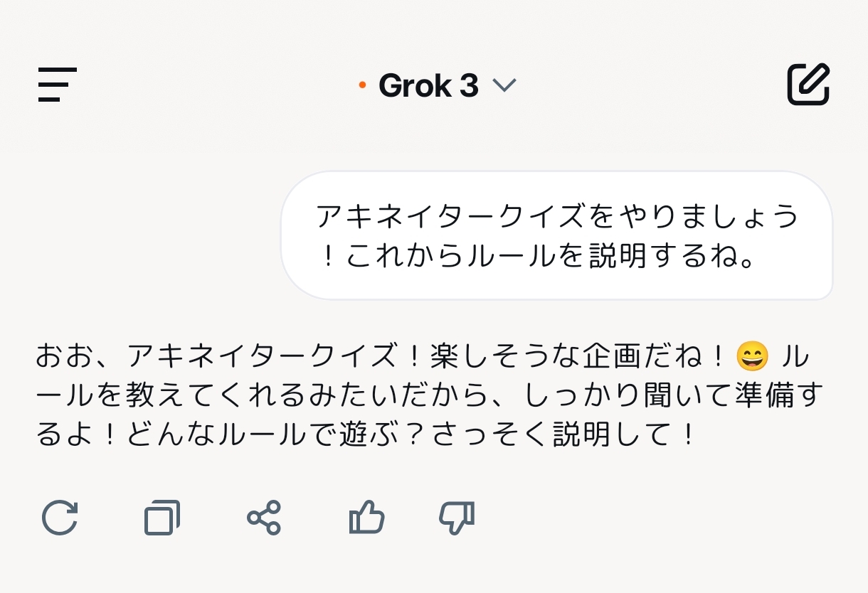This screenshot has width=868, height=593.
Task: Click the grinning emoji in the reply
Action: (x=753, y=356)
